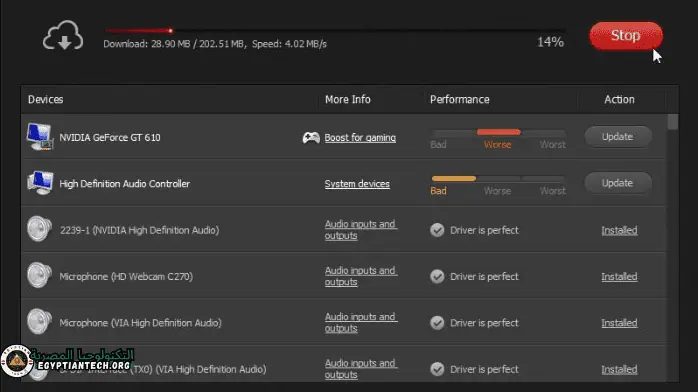Viewport: 698px width, 392px height.
Task: Click Installed link for Microphone VIA High Definition Audio
Action: click(x=619, y=323)
